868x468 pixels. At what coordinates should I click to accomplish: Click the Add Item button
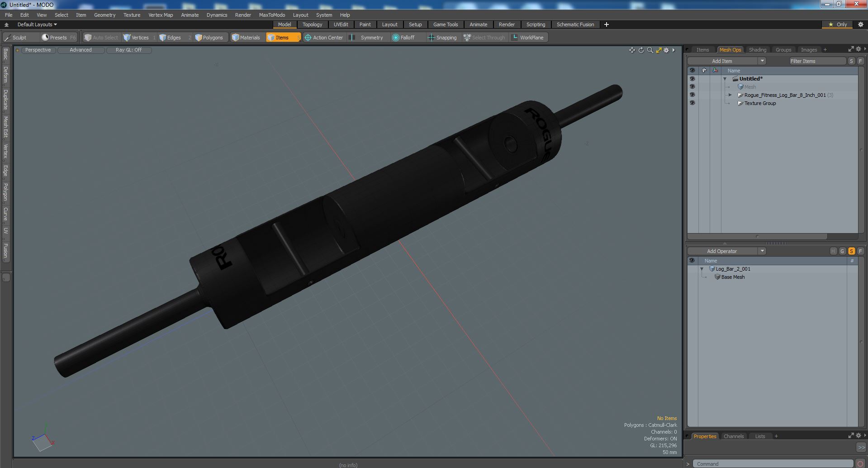(721, 61)
